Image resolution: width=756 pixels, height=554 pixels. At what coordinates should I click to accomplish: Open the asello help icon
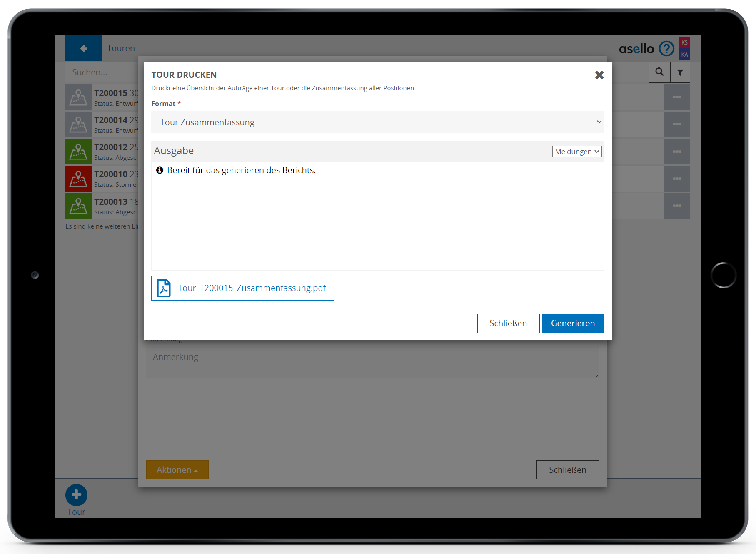666,49
